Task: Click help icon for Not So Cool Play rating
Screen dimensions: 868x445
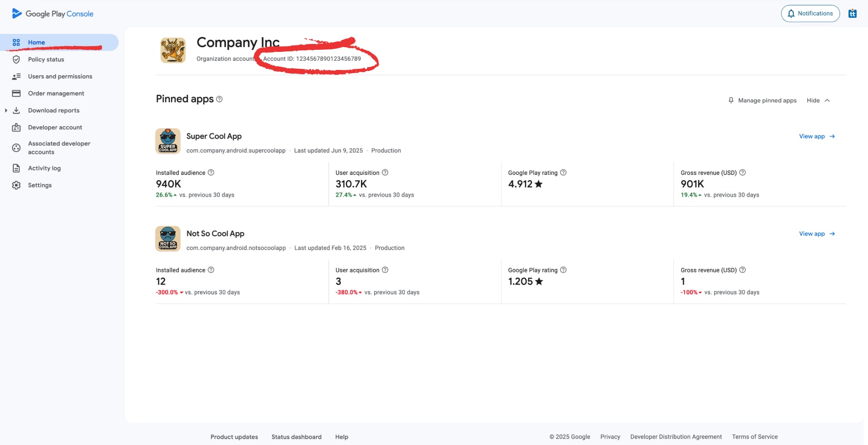Action: click(x=563, y=270)
